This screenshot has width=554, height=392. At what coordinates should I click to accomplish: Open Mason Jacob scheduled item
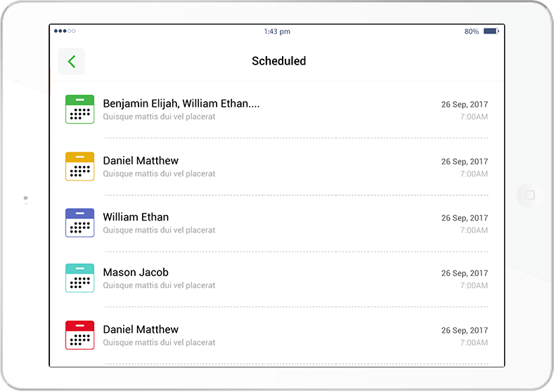(136, 273)
